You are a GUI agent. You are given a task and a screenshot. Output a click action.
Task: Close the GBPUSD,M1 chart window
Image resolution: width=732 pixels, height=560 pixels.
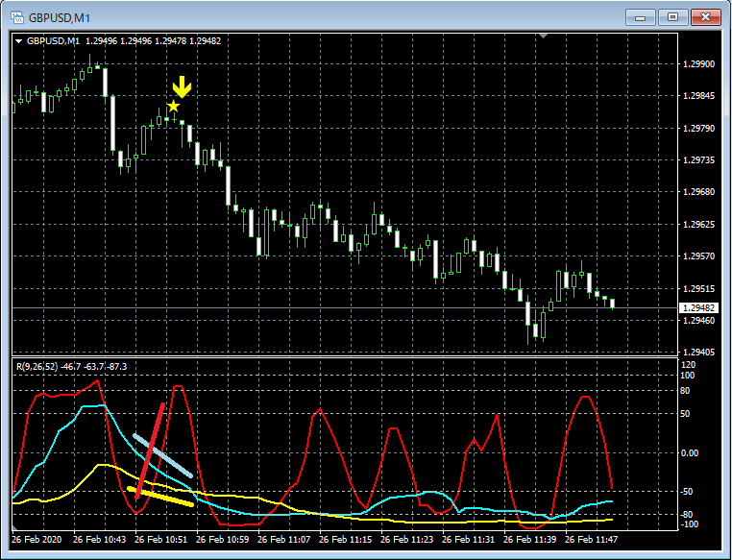point(705,17)
